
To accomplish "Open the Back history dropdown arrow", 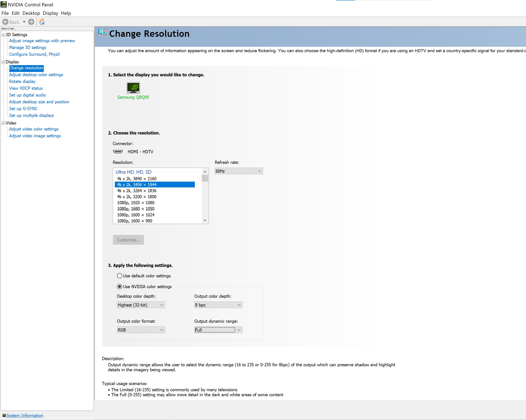I will (24, 22).
